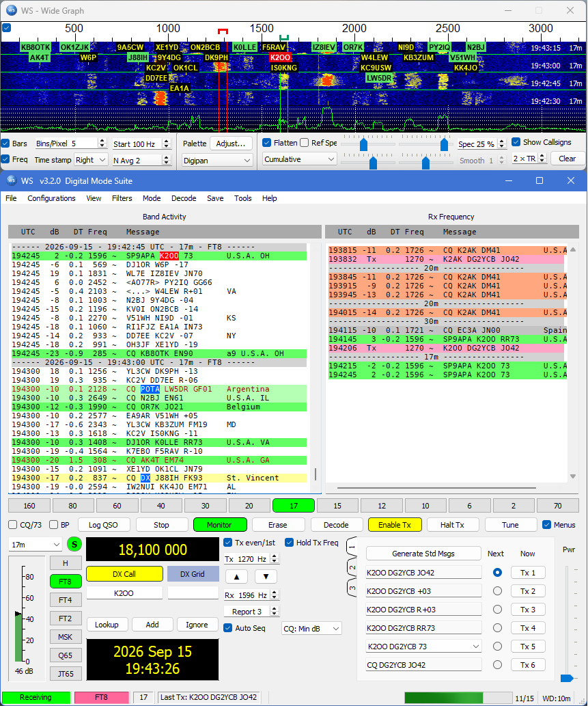The image size is (588, 706).
Task: Click the Tx frequency down arrow button
Action: 266,576
